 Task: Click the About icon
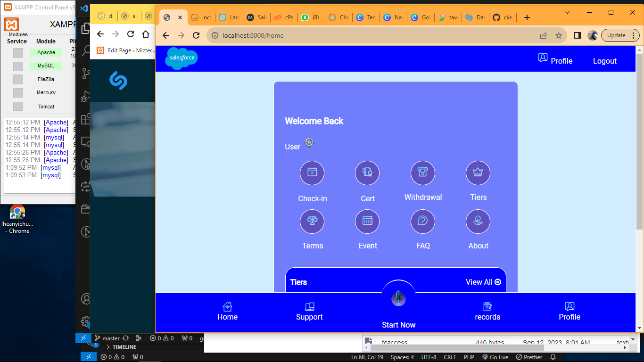point(478,222)
